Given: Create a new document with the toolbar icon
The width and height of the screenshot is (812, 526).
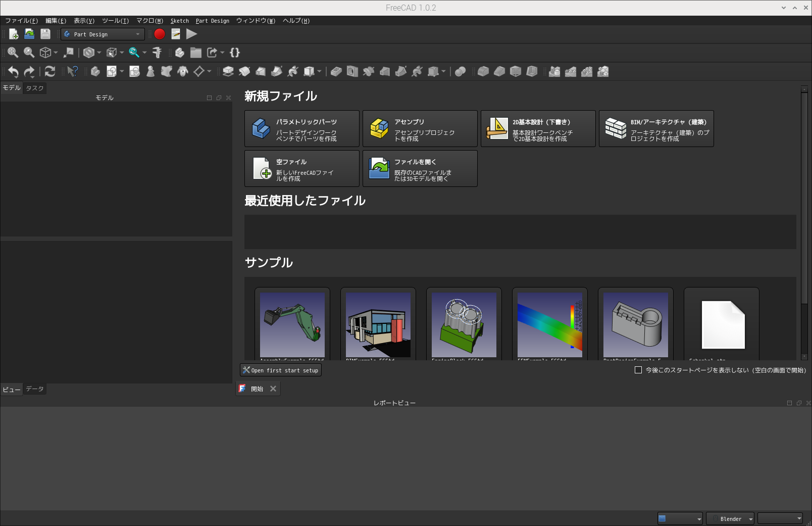Looking at the screenshot, I should [14, 34].
